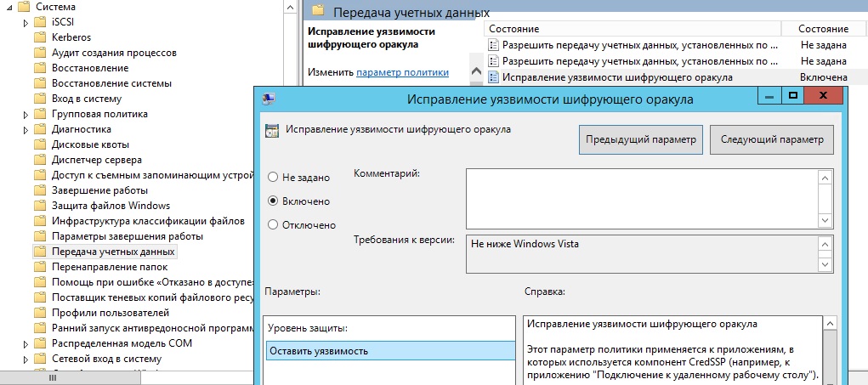This screenshot has height=385, width=868.
Task: Click inside the Комментарий text box
Action: [x=642, y=199]
